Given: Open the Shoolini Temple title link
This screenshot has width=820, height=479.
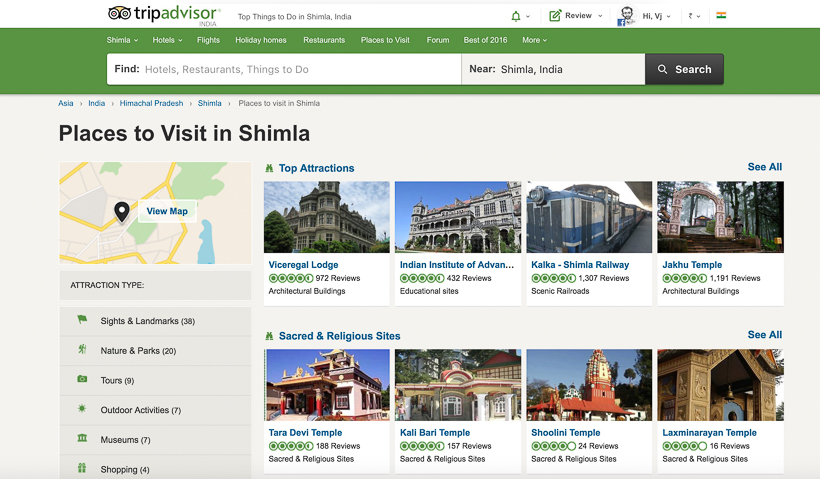Looking at the screenshot, I should [565, 432].
